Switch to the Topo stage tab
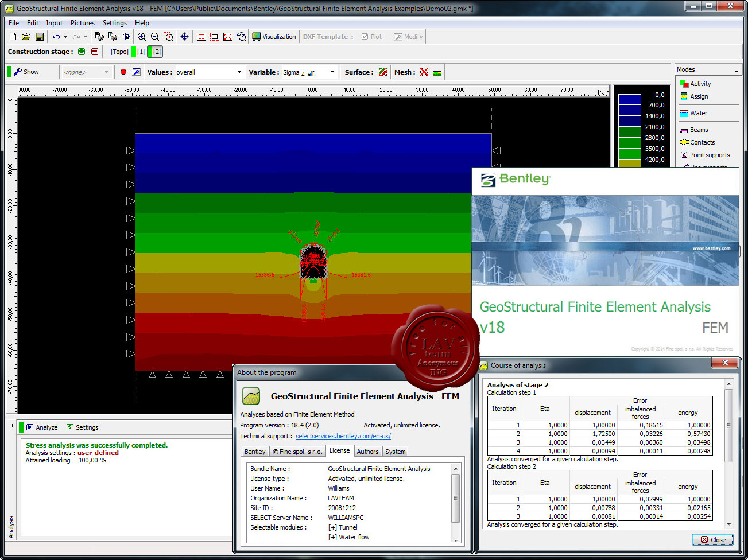 [x=119, y=52]
